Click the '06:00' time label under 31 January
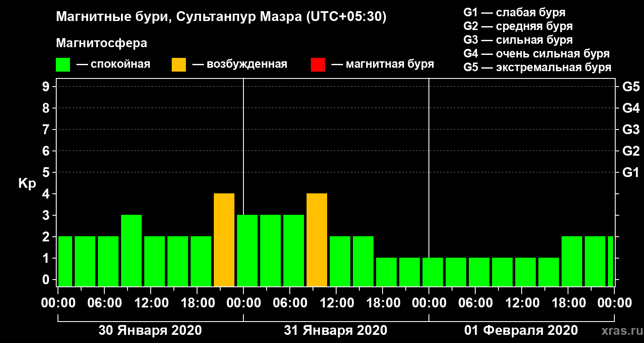The width and height of the screenshot is (644, 343). tap(290, 303)
